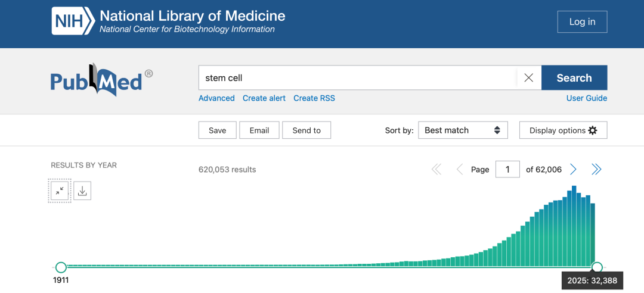Click the Email button

[259, 130]
